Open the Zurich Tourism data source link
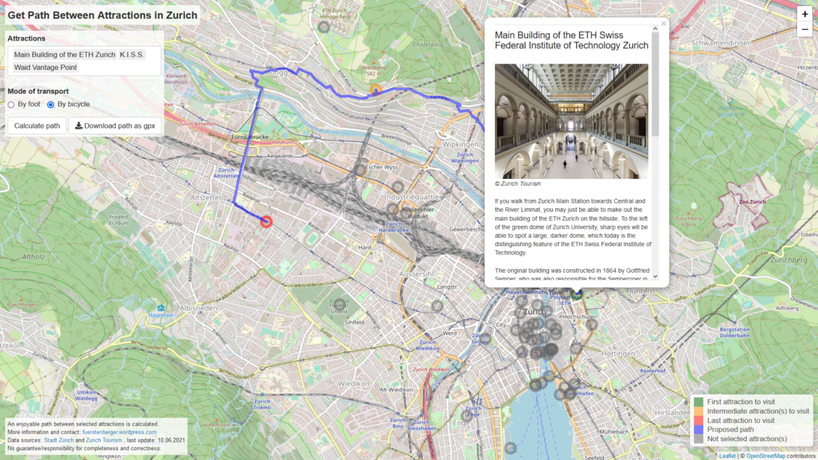 point(104,440)
